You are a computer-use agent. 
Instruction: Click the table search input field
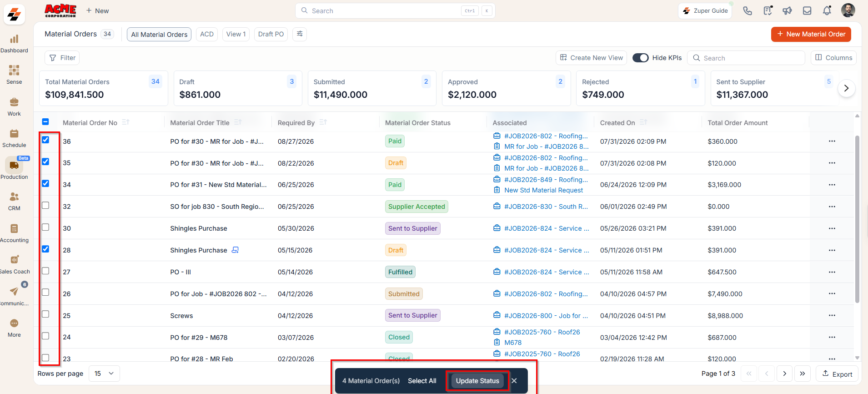(x=746, y=58)
